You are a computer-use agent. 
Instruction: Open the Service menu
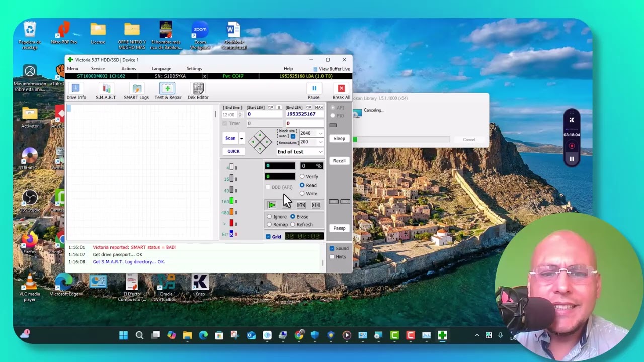tap(98, 69)
